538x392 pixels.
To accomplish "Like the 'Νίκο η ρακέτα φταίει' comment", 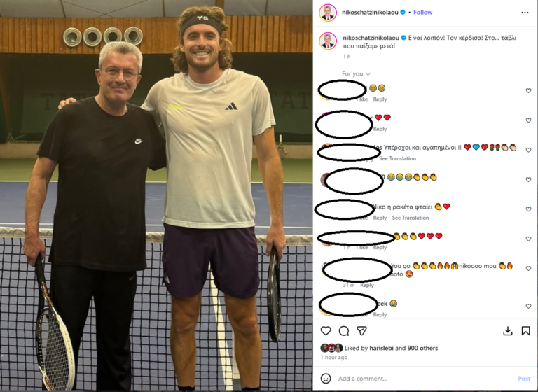I will click(528, 209).
